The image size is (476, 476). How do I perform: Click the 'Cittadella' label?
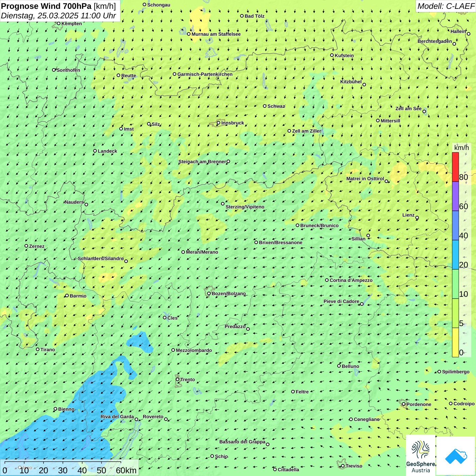pos(288,470)
